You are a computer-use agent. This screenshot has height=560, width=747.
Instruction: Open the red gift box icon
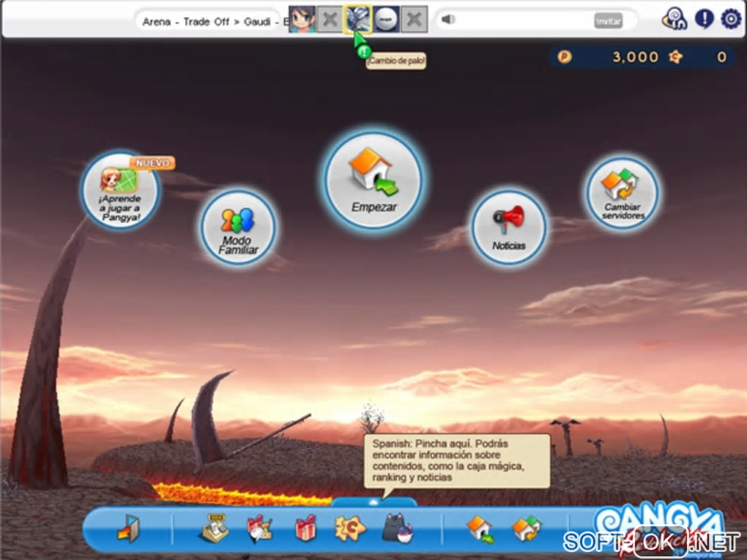(x=305, y=528)
